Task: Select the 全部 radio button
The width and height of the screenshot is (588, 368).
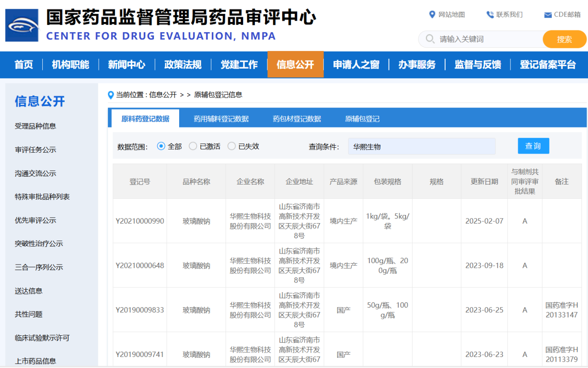Action: 161,146
